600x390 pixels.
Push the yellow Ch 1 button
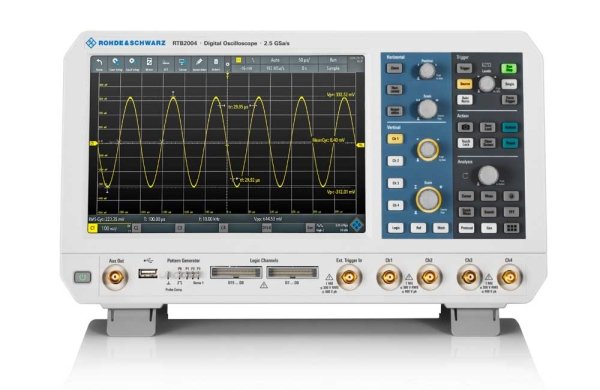(x=395, y=139)
